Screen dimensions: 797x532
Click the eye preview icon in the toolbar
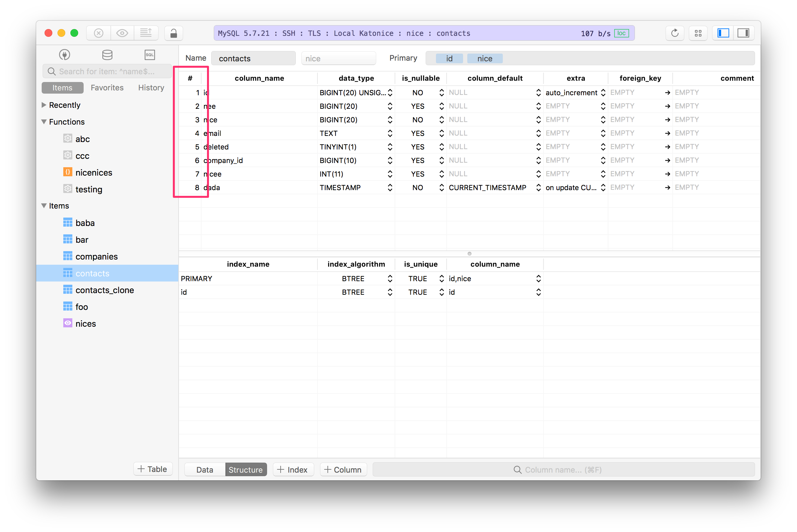click(x=122, y=33)
